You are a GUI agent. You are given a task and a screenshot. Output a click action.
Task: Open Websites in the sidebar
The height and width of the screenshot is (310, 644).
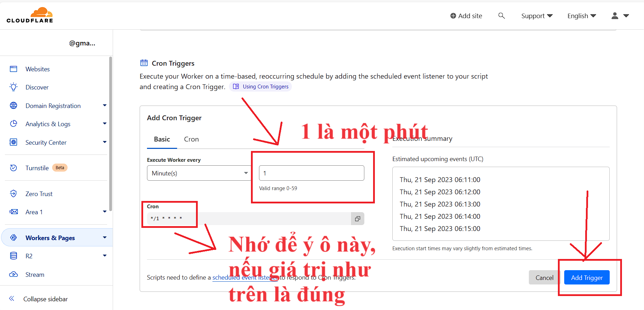point(37,69)
